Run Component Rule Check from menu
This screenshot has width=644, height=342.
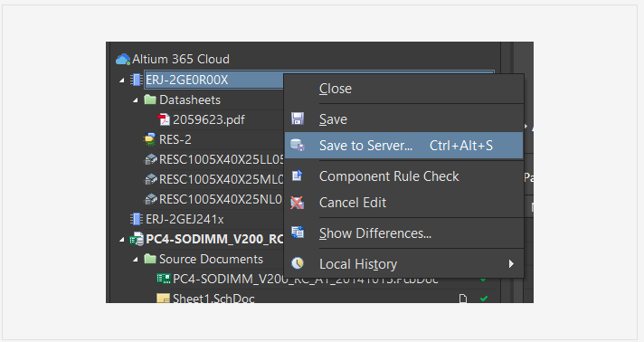tap(389, 176)
